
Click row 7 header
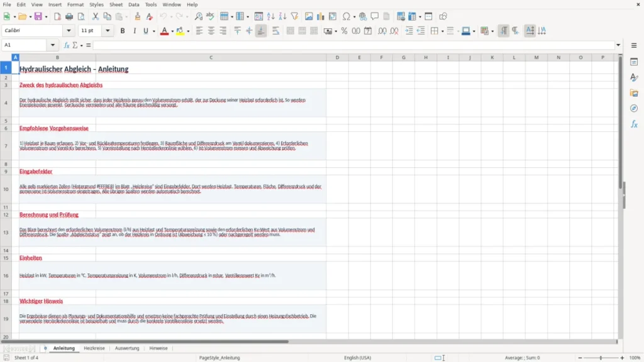tap(6, 146)
